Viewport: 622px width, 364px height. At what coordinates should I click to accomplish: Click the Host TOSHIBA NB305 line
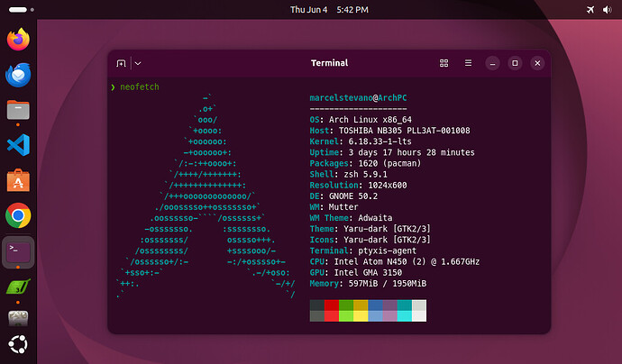point(389,131)
